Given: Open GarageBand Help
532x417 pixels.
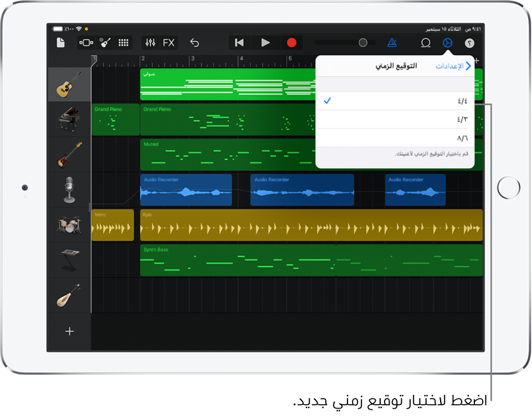Looking at the screenshot, I should tap(469, 43).
